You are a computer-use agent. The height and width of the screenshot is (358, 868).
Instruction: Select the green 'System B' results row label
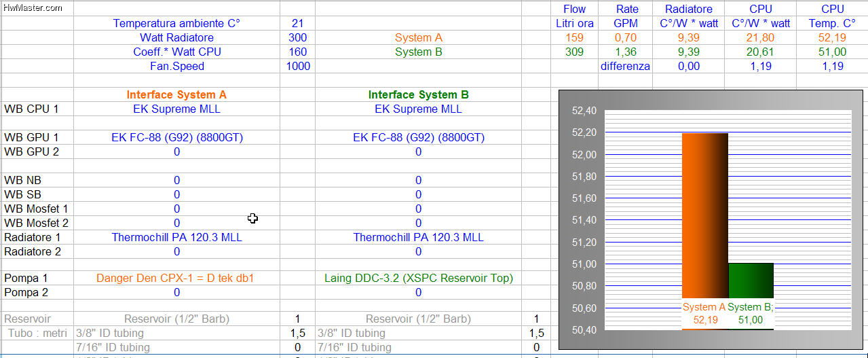(418, 52)
